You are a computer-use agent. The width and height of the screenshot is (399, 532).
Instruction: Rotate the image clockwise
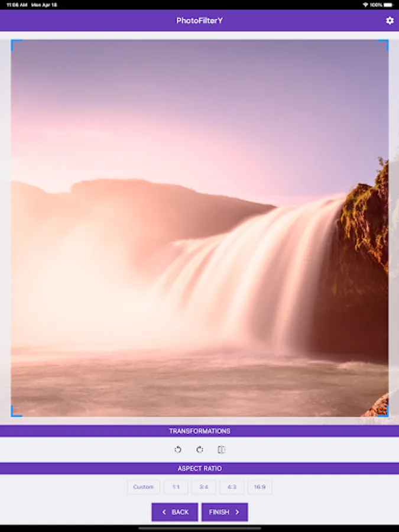200,450
